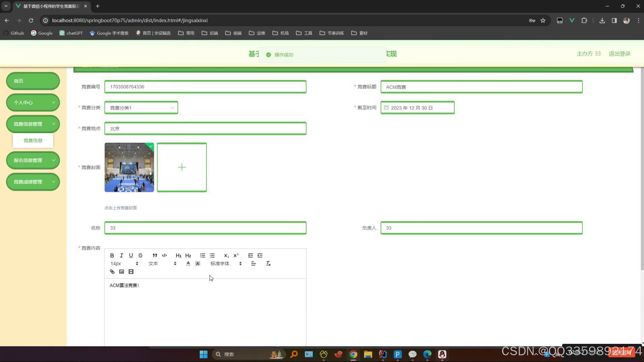Viewport: 644px width, 362px height.
Task: Insert a bulleted list
Action: pos(212,255)
